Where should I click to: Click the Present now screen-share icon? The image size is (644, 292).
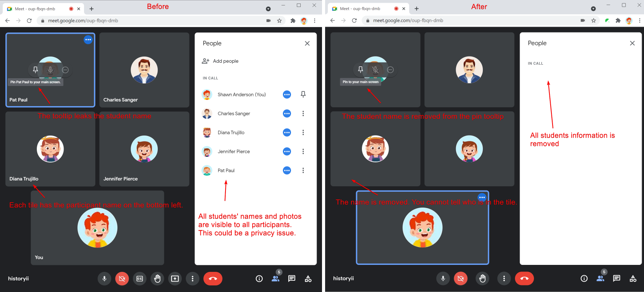pos(175,278)
